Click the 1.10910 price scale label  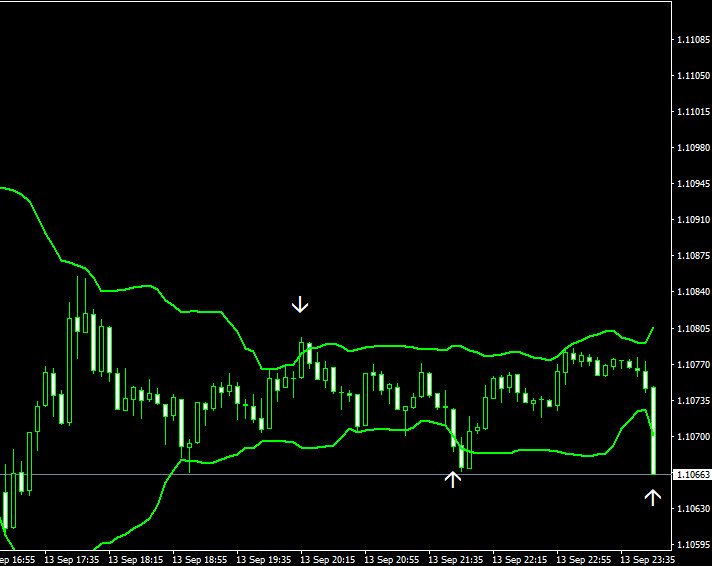pos(693,220)
